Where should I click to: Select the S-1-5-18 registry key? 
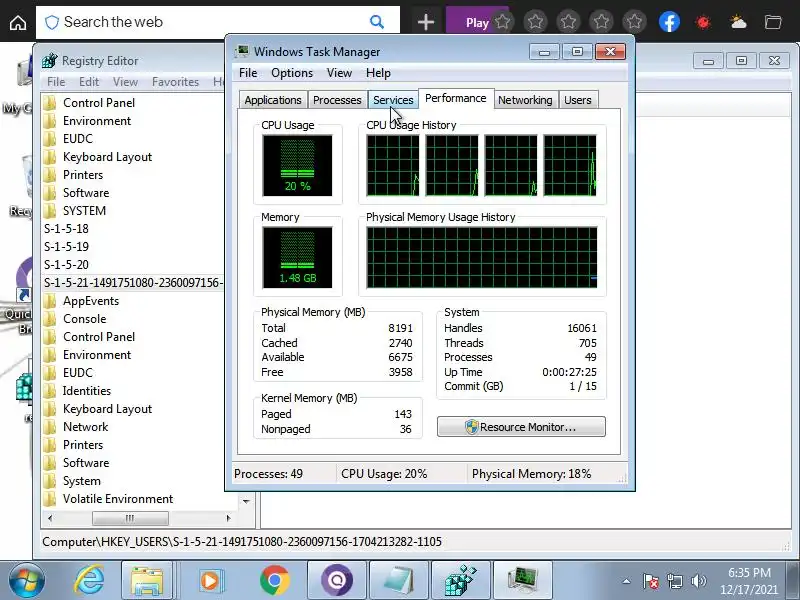point(66,229)
